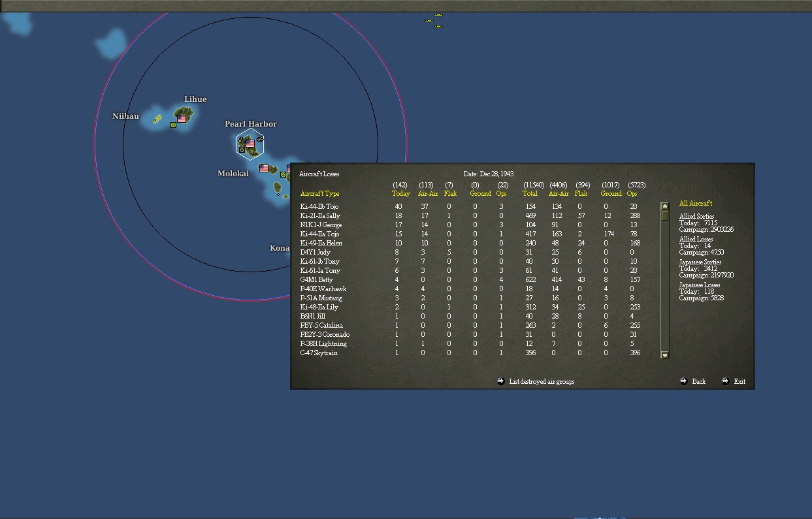
Task: Click the Allied Sorties statistic heading
Action: click(696, 217)
